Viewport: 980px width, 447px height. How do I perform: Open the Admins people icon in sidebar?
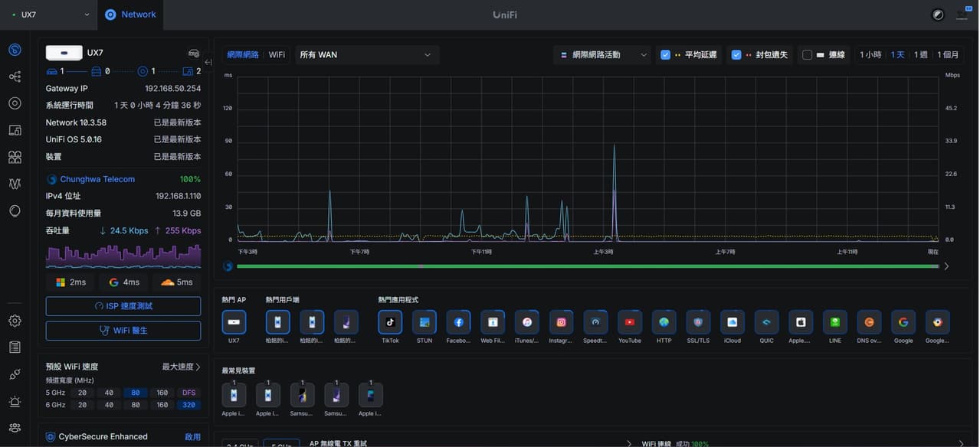point(15,427)
